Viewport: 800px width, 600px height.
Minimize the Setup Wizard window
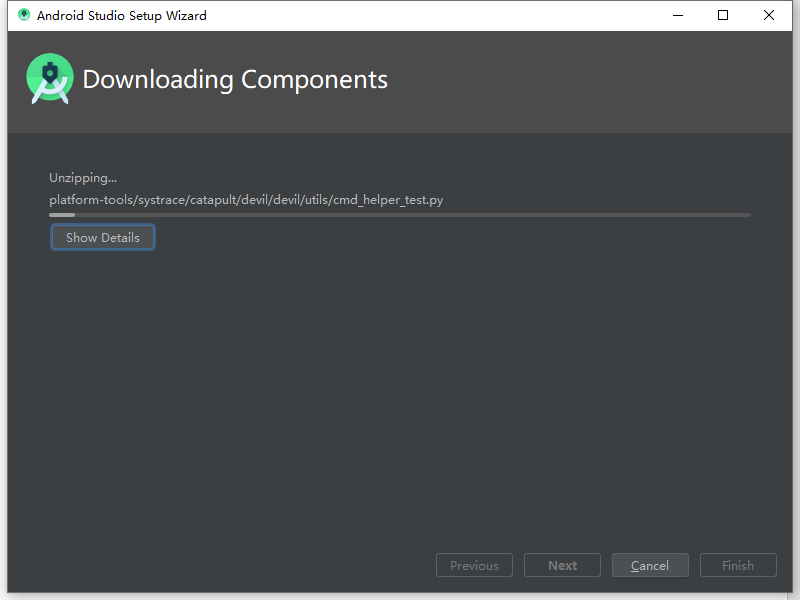tap(678, 15)
